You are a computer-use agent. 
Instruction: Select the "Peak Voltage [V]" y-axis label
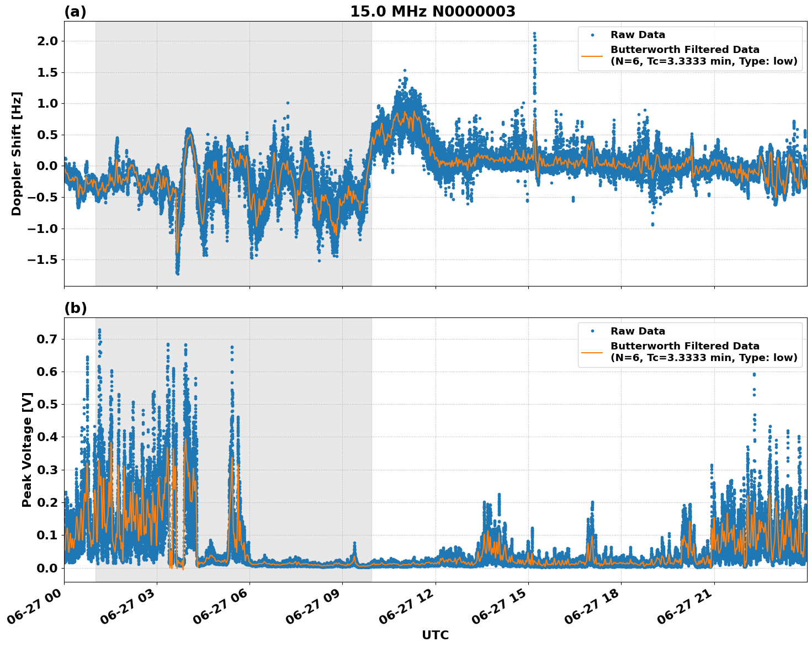[x=27, y=449]
